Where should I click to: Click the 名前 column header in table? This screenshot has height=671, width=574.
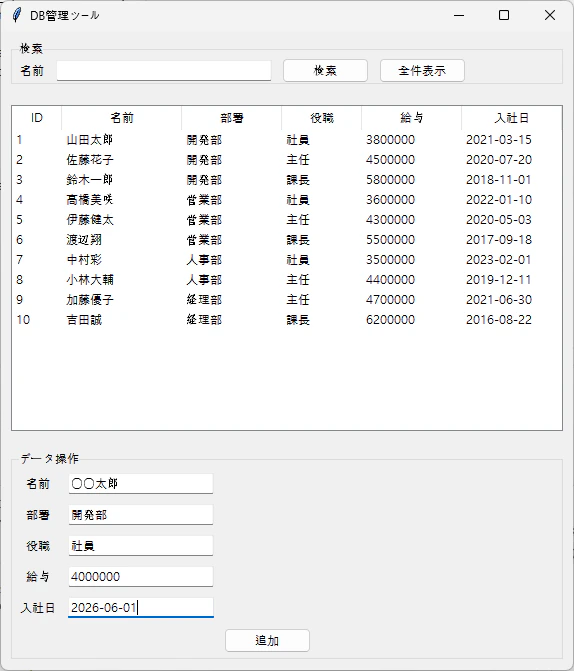point(122,118)
